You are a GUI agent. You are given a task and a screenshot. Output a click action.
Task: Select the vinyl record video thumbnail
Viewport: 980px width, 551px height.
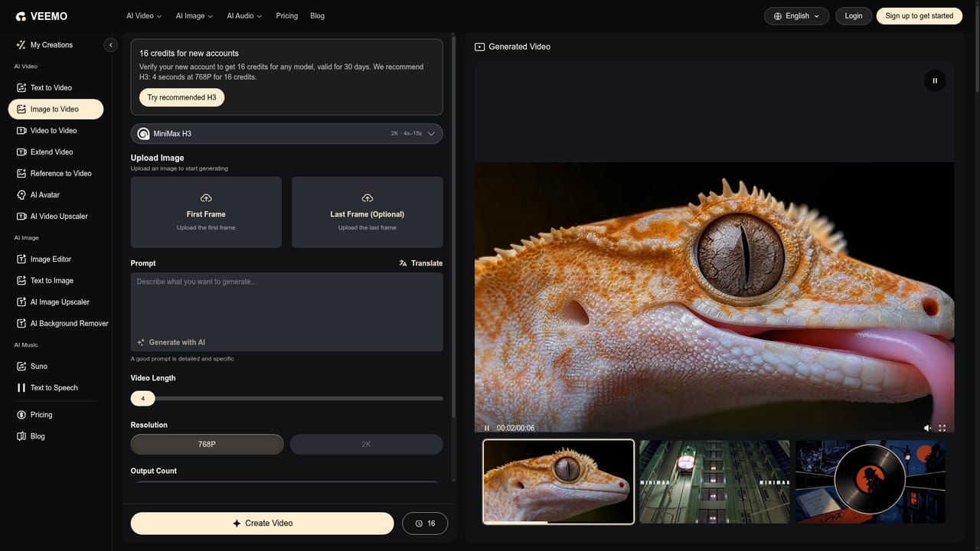(870, 481)
